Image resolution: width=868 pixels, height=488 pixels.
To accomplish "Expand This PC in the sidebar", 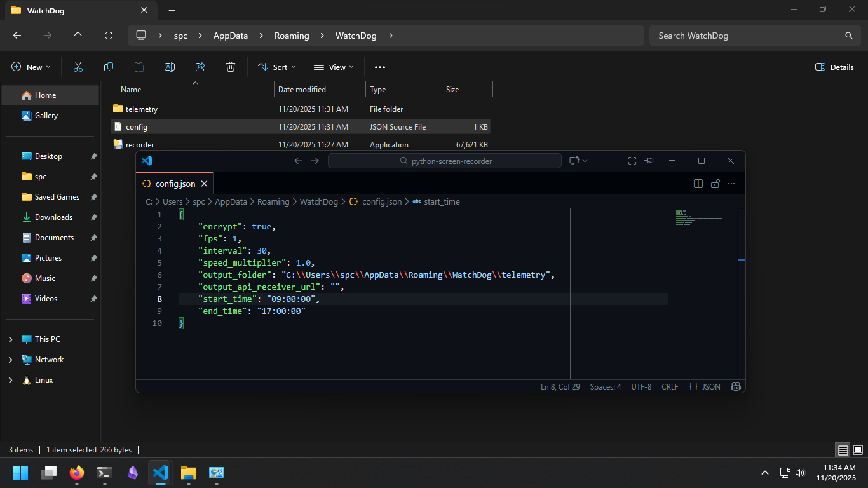I will pos(11,339).
